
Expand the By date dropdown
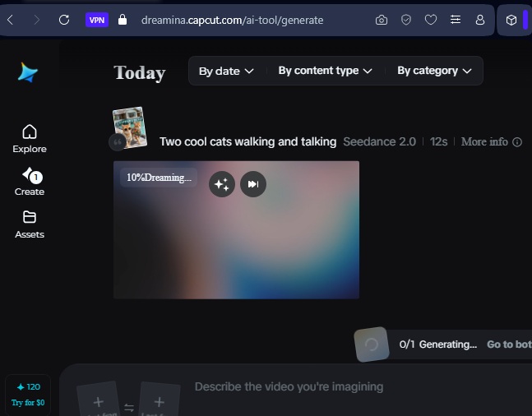coord(226,72)
